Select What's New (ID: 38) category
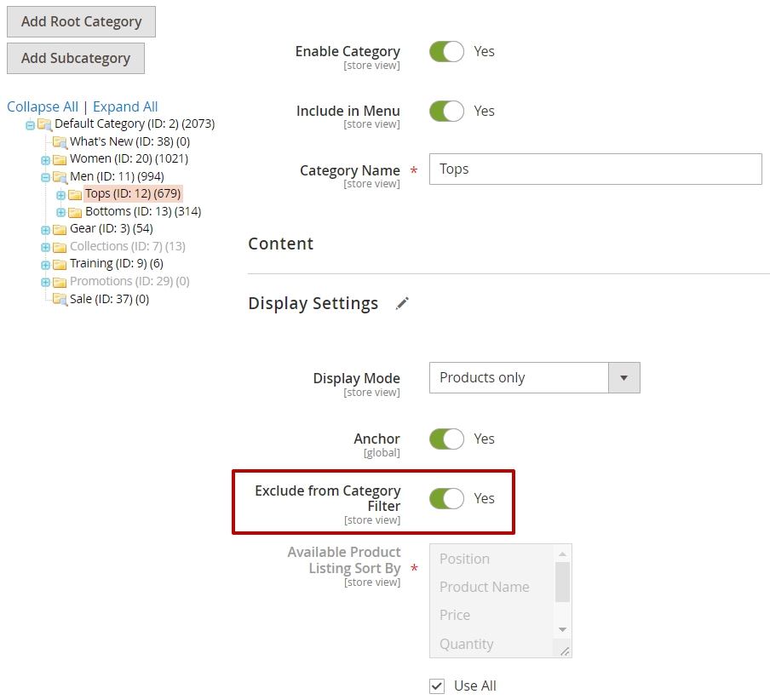This screenshot has height=700, width=770. [129, 141]
